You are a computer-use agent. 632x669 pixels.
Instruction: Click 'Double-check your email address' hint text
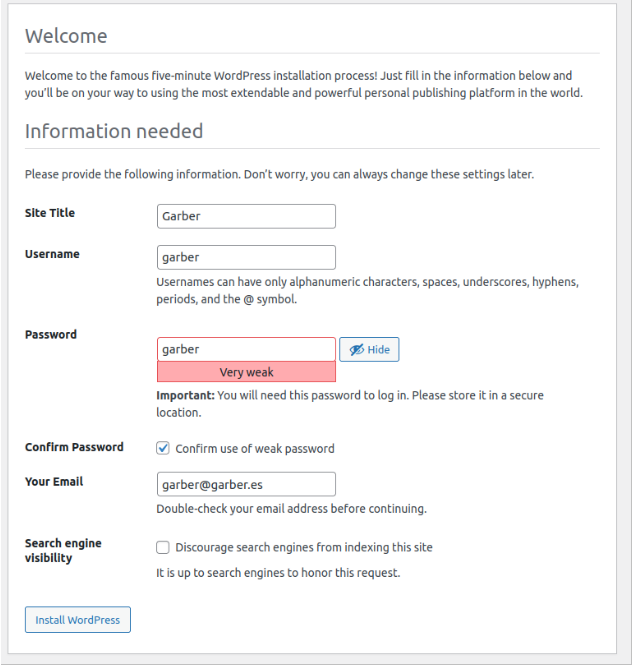(291, 509)
